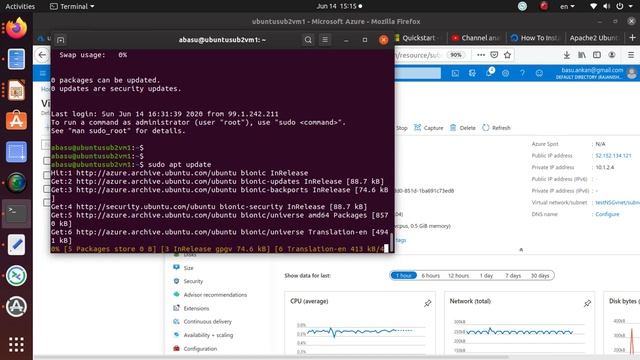
Task: Go back in the Firefox window
Action: click(42, 55)
